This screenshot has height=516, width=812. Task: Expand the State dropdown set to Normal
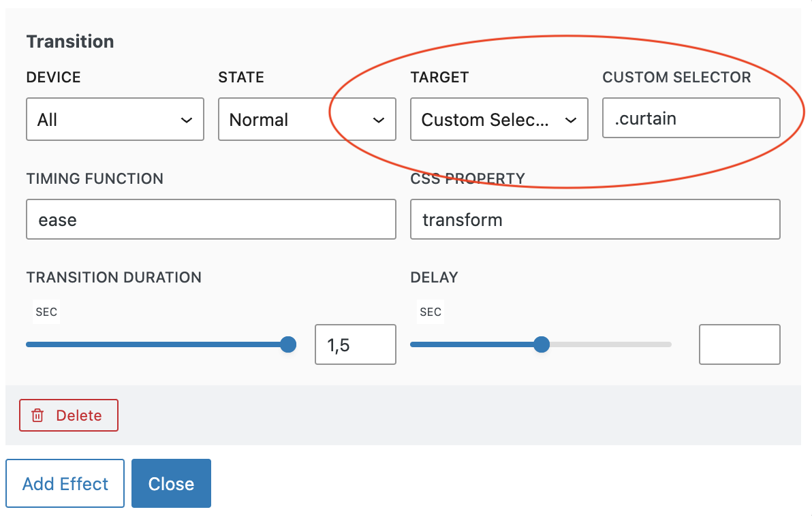pyautogui.click(x=307, y=120)
